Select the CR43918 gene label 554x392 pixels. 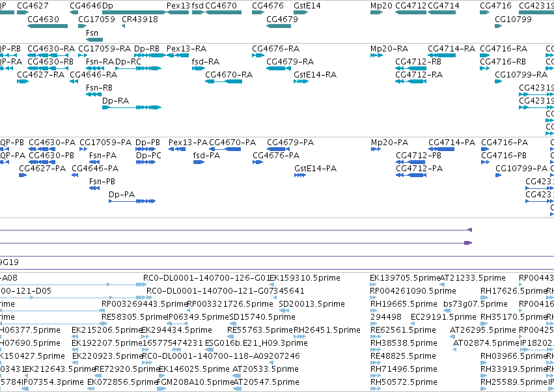point(140,19)
